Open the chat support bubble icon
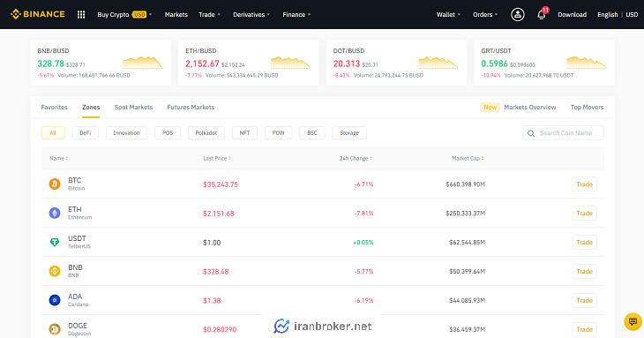This screenshot has width=644, height=338. click(633, 321)
